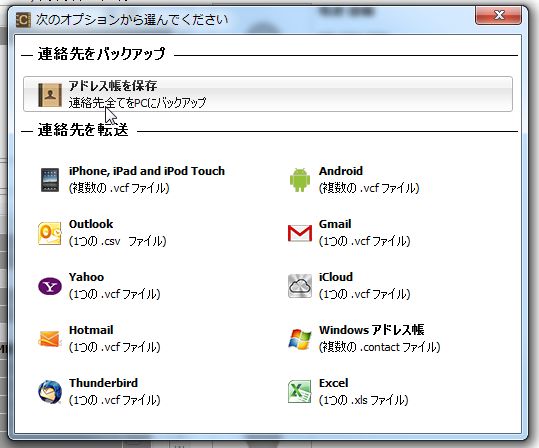
Task: Choose the Thunderbird export label
Action: 103,383
